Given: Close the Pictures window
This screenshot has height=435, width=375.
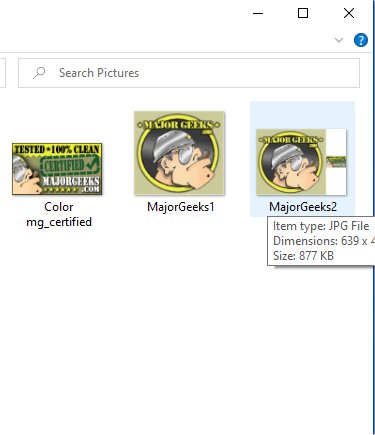Looking at the screenshot, I should (x=349, y=13).
